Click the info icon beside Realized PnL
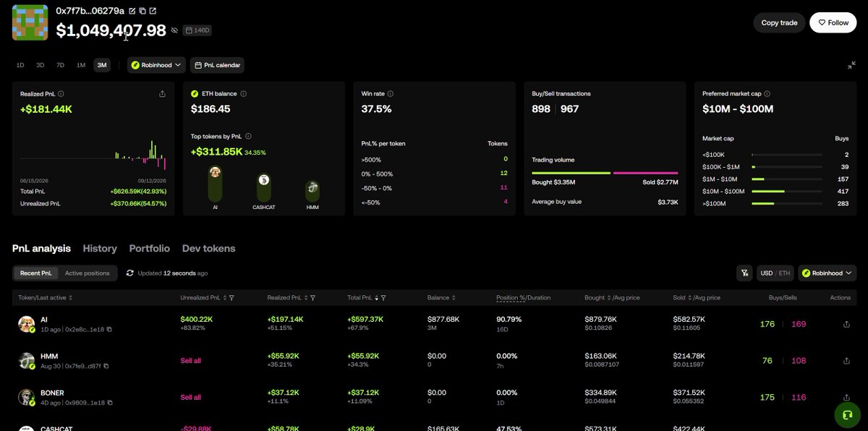The height and width of the screenshot is (431, 868). (61, 93)
